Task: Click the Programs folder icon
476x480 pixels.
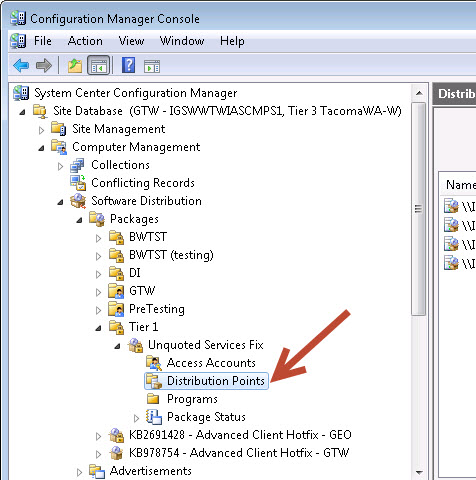Action: coord(153,399)
